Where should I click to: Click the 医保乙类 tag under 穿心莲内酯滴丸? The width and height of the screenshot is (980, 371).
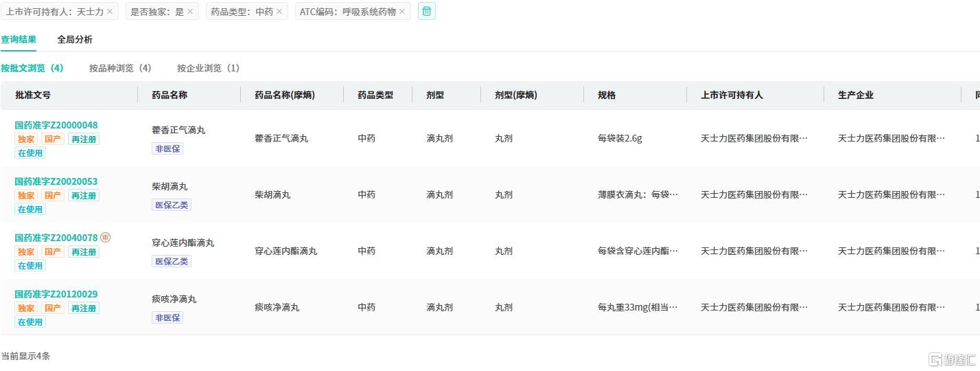(x=172, y=261)
